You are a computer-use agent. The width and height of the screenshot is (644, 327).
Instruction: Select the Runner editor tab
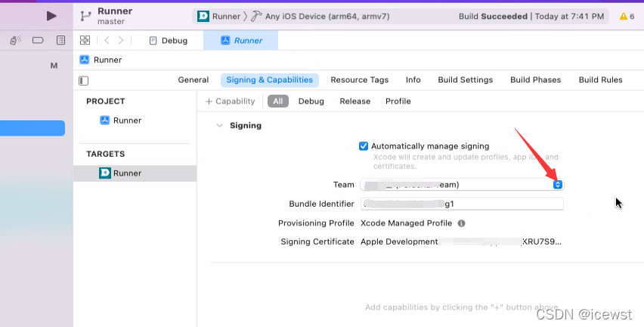240,40
